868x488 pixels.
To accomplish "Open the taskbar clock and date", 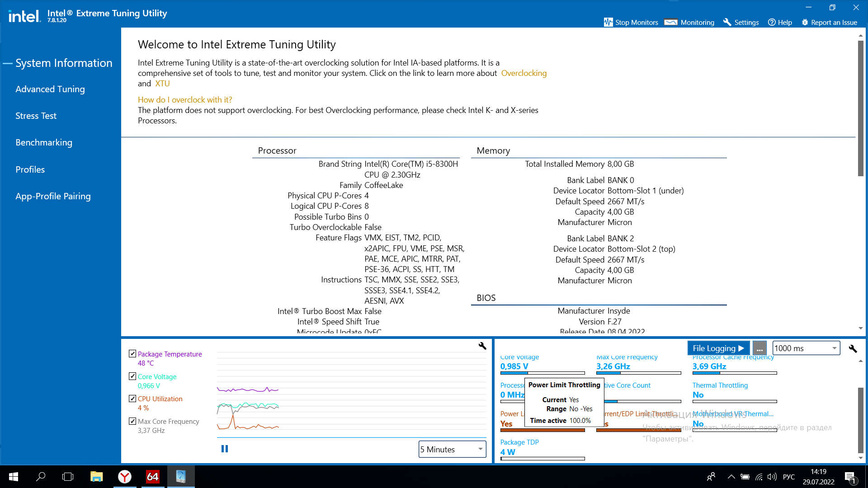I will [x=818, y=477].
